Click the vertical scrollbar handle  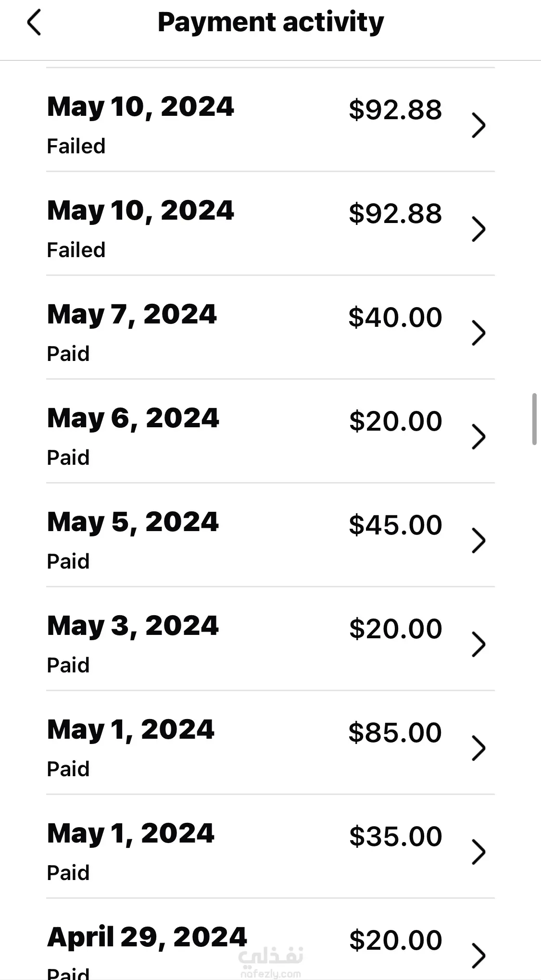534,419
